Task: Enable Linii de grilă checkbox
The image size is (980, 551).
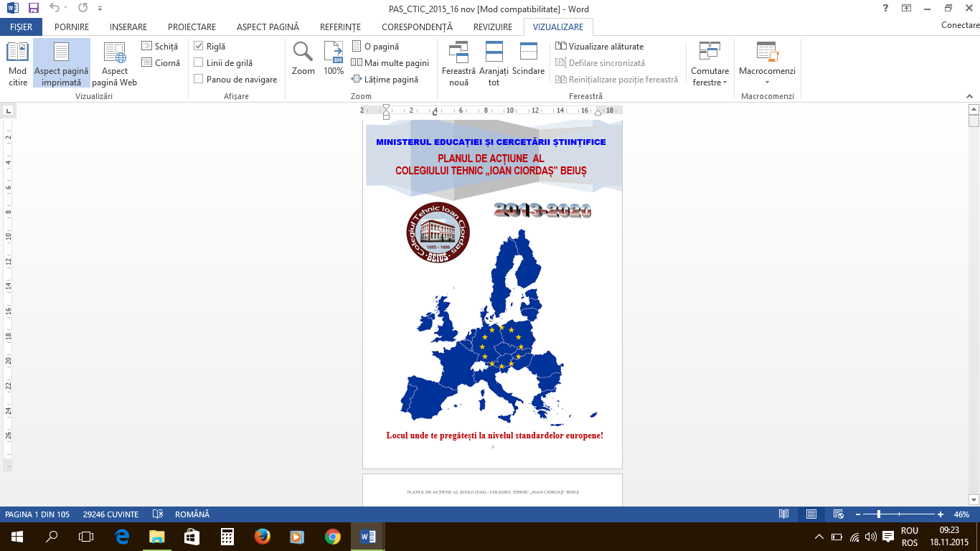Action: point(199,63)
